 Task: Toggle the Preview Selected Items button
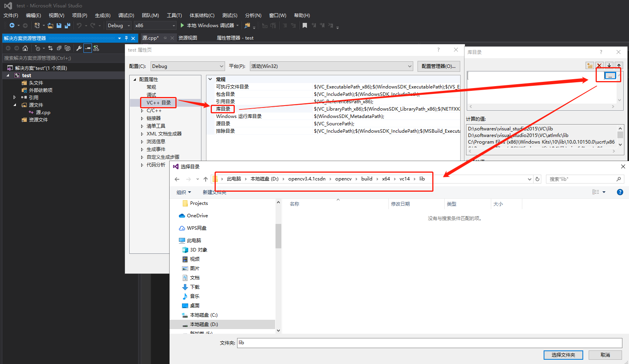click(x=88, y=48)
